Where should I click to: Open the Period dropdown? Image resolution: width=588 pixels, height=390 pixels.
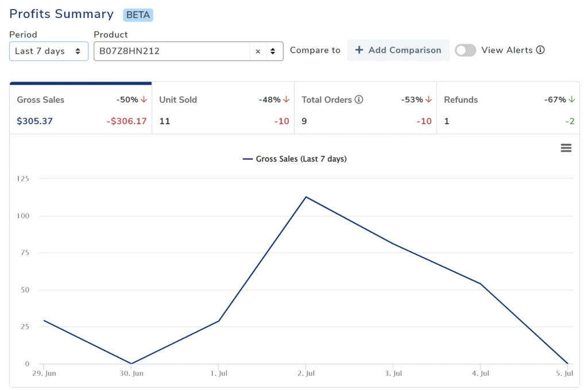(x=48, y=51)
